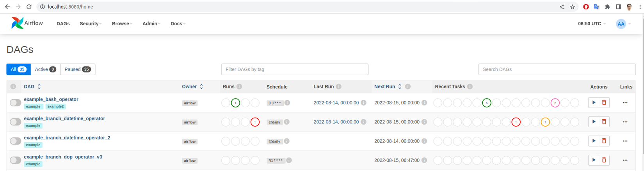Trigger the example_bash_operator DAG run
The width and height of the screenshot is (644, 171).
click(x=593, y=102)
